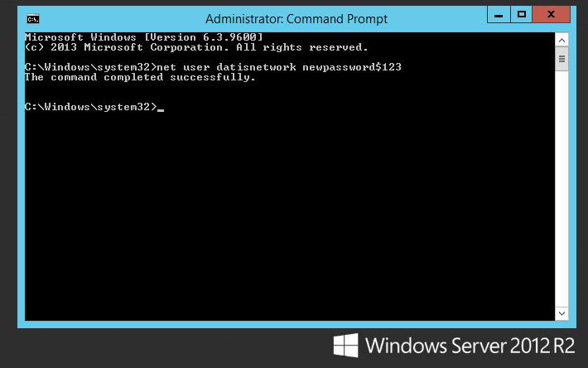Click the vertical scrollbar thumb grip
The image size is (588, 368).
(561, 59)
